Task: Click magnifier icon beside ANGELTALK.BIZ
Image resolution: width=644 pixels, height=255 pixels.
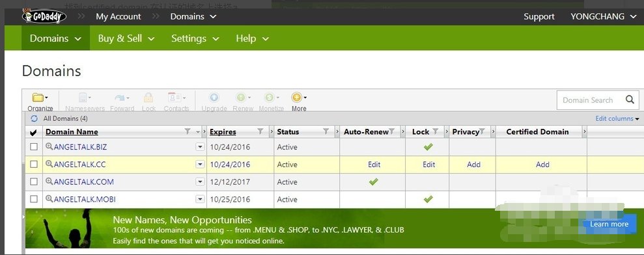Action: pos(49,146)
